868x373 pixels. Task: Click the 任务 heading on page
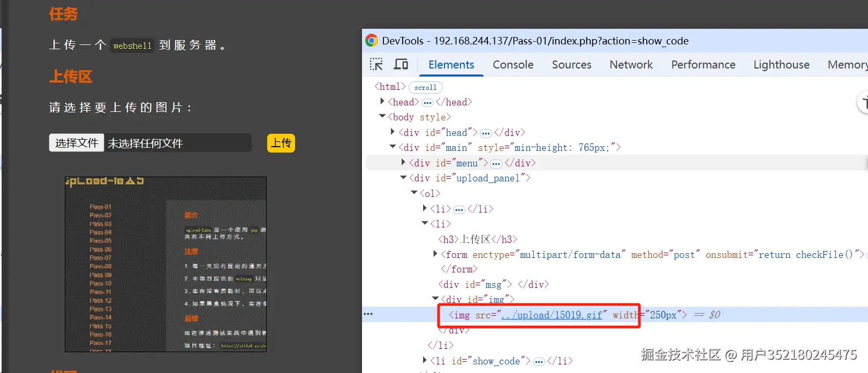tap(64, 14)
